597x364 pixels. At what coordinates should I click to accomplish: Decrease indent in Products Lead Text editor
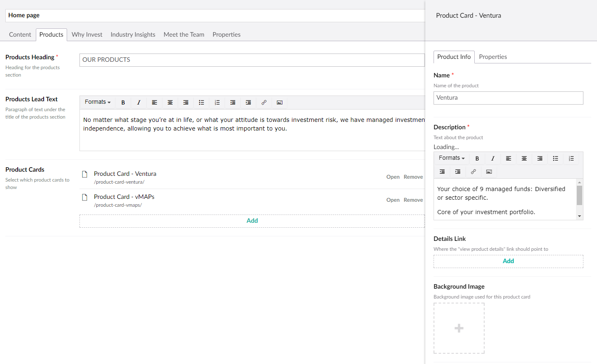tap(233, 103)
